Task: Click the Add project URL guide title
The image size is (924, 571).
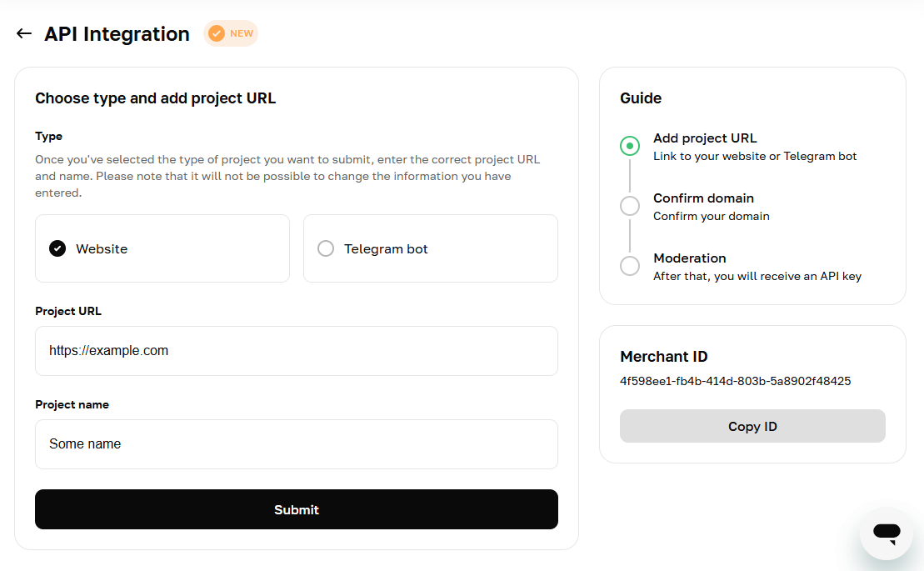Action: pyautogui.click(x=705, y=138)
